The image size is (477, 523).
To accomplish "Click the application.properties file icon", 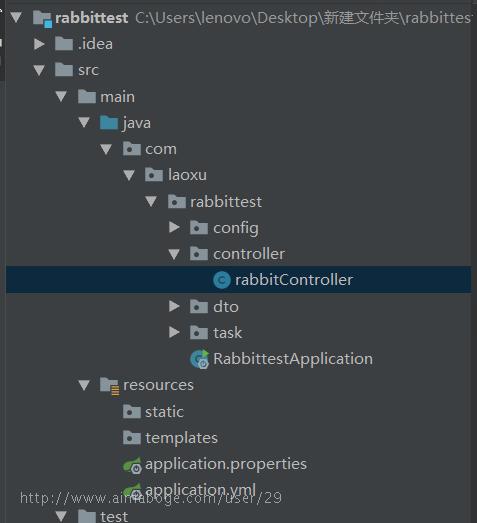I will pyautogui.click(x=132, y=465).
